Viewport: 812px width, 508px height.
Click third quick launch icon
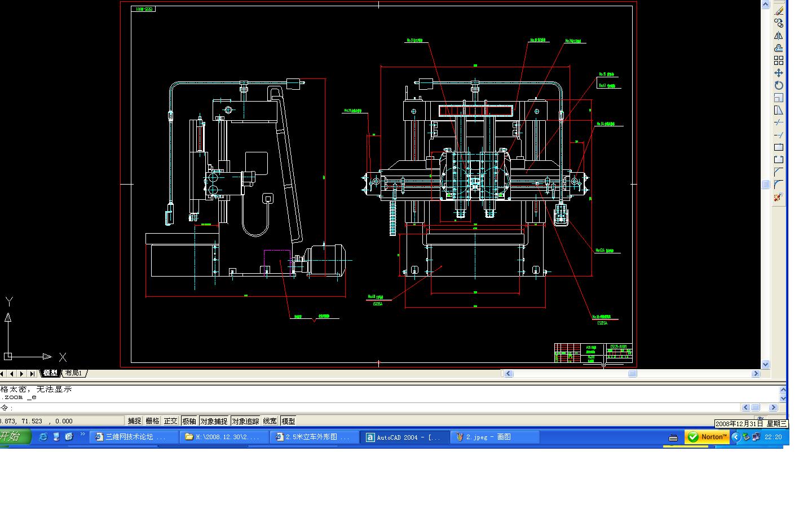tap(69, 437)
